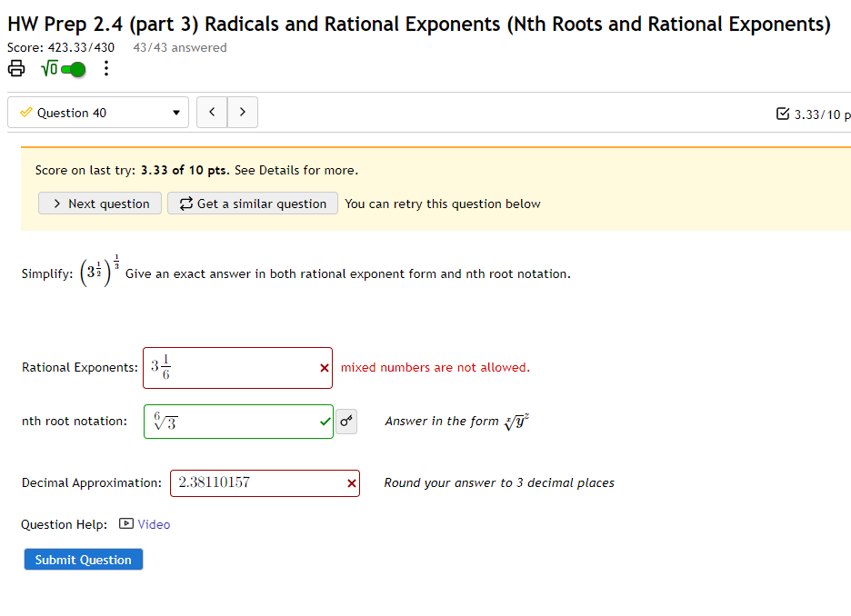Click the score checkbox icon near 3.33/10 pts
This screenshot has width=851, height=616.
pos(784,111)
